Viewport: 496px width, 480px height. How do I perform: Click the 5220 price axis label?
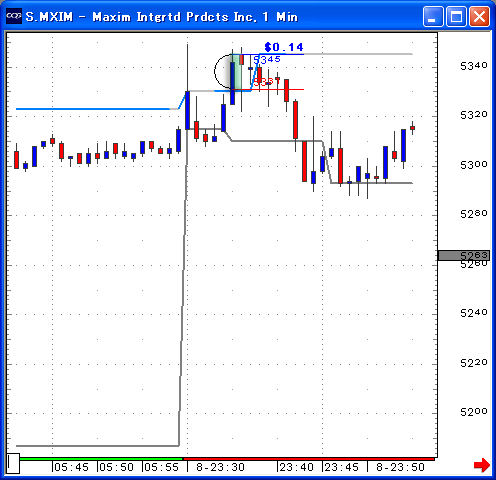tap(474, 362)
